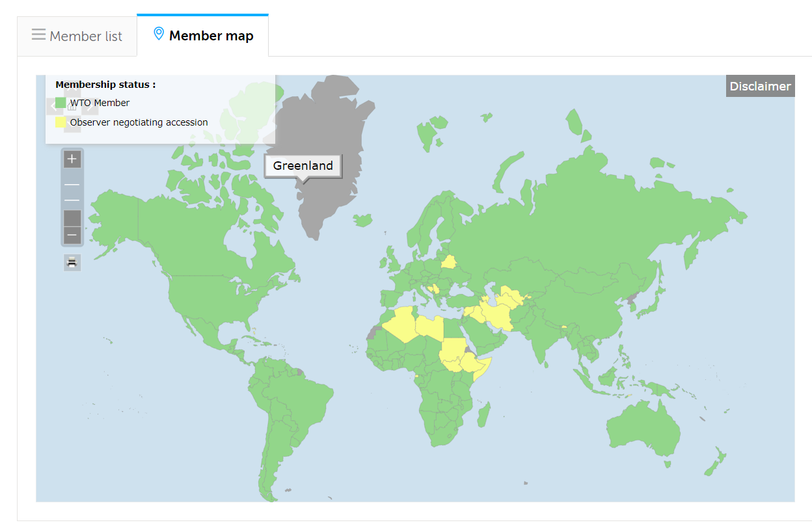Click the map pin icon on Member map

(158, 34)
